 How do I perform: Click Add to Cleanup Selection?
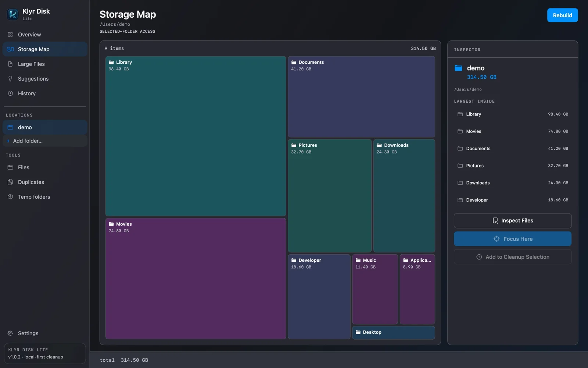pyautogui.click(x=513, y=257)
